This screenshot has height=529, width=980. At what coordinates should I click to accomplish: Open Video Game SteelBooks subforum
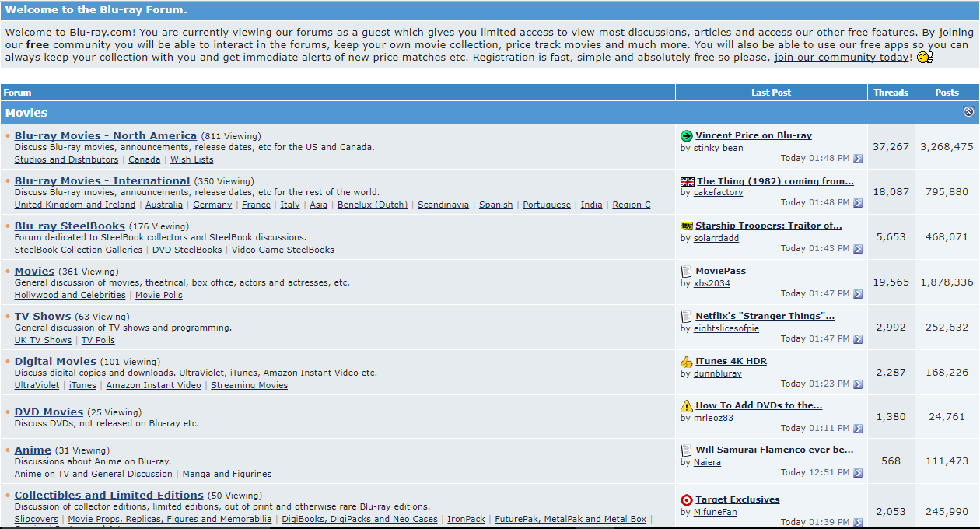(x=283, y=250)
